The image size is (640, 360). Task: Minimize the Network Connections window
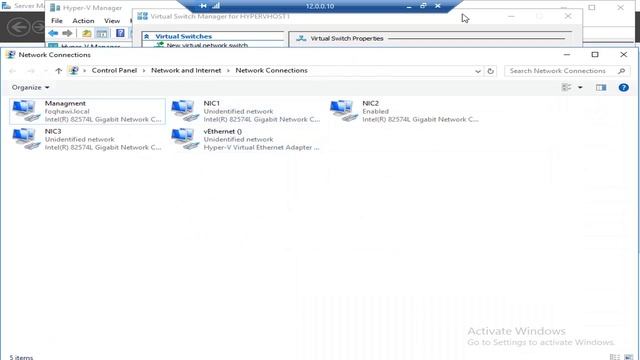click(567, 54)
